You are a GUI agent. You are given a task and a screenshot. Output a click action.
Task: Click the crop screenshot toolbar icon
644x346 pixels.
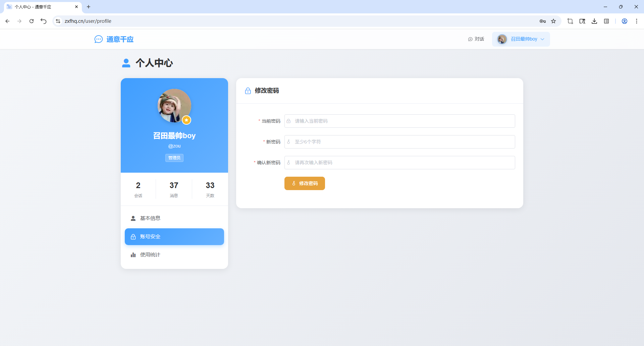point(570,21)
